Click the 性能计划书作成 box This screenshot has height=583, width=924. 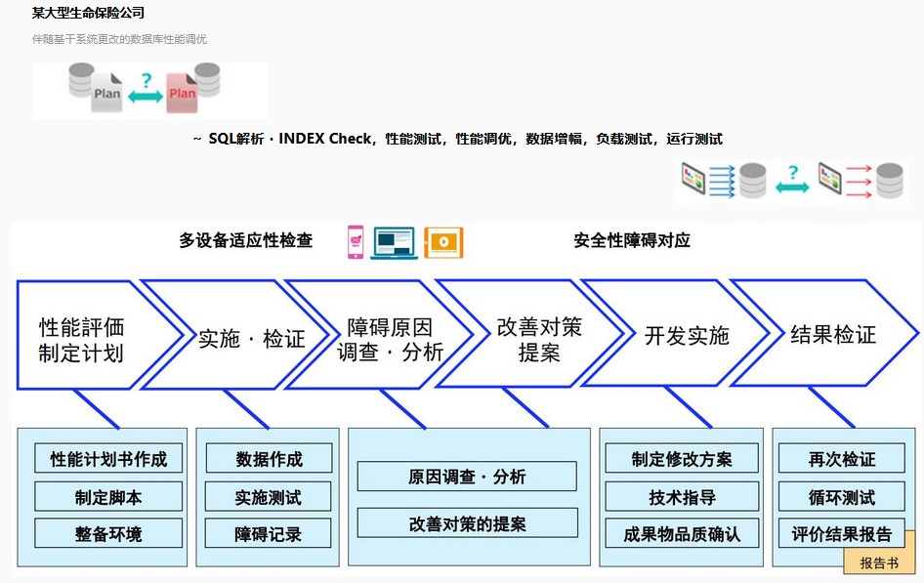(x=108, y=459)
